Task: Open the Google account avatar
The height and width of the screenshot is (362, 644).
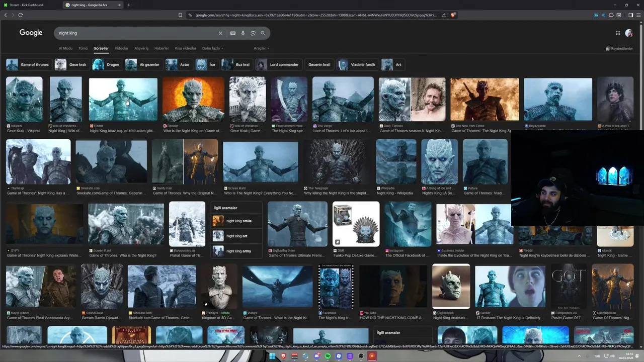Action: click(629, 33)
